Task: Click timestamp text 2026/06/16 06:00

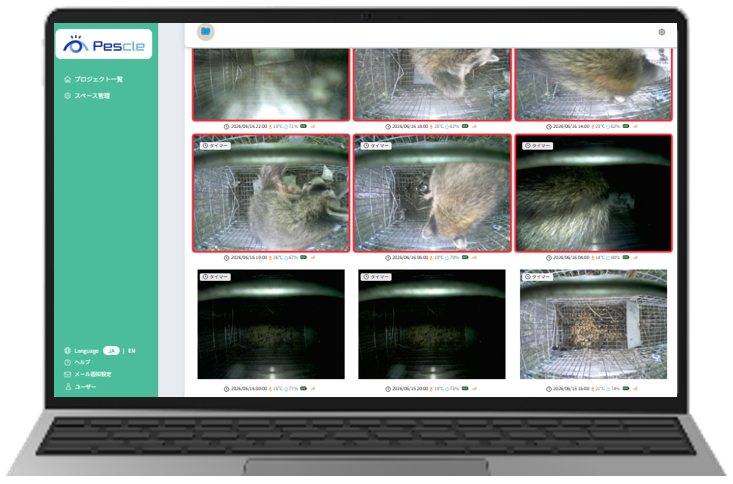Action: pyautogui.click(x=410, y=258)
